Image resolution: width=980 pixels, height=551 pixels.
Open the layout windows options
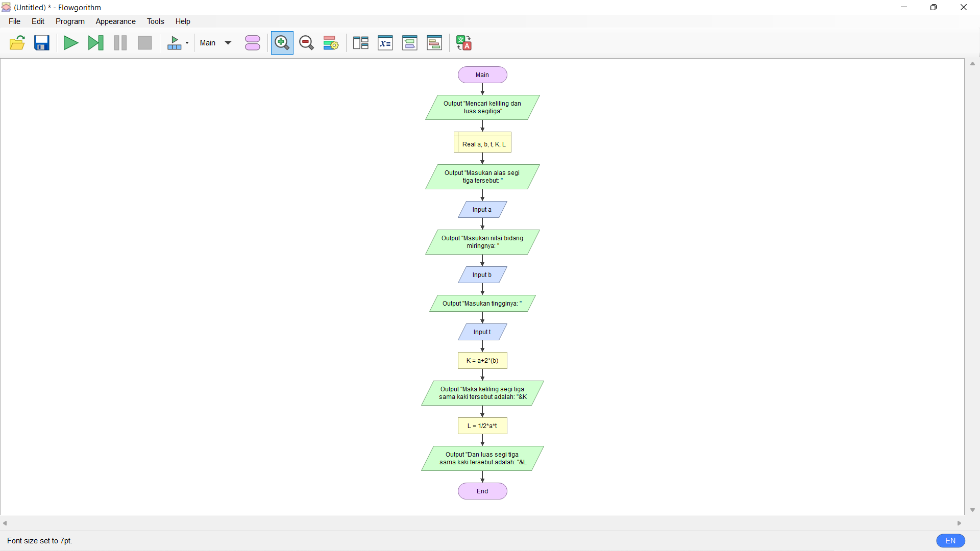pyautogui.click(x=360, y=43)
